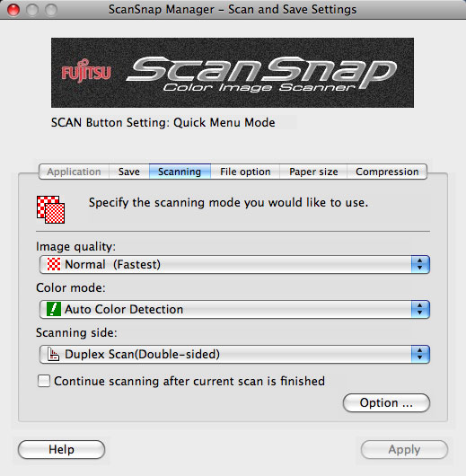The image size is (466, 476).
Task: Open the Image quality dropdown
Action: pyautogui.click(x=234, y=264)
